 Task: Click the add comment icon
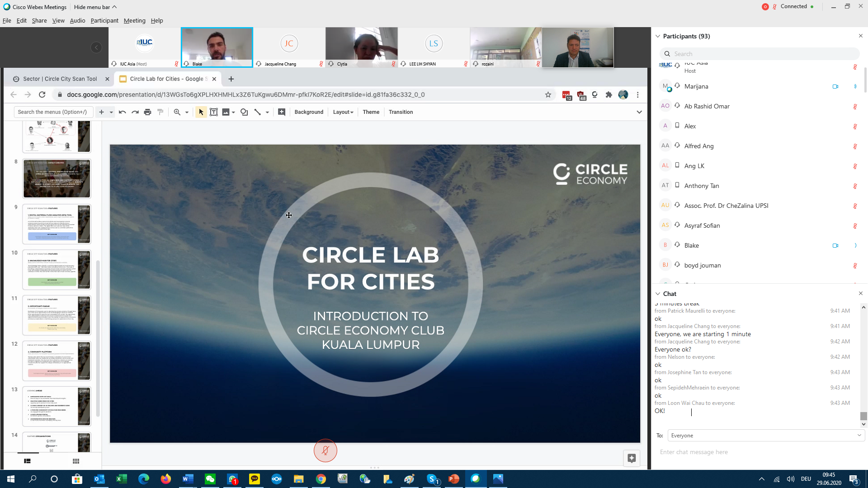282,112
